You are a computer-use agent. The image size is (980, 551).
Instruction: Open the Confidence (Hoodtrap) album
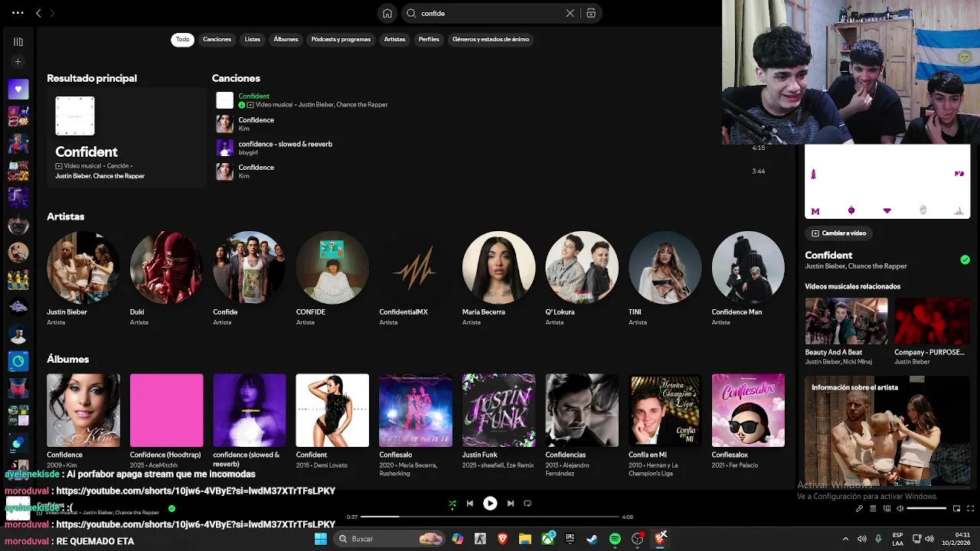point(166,421)
